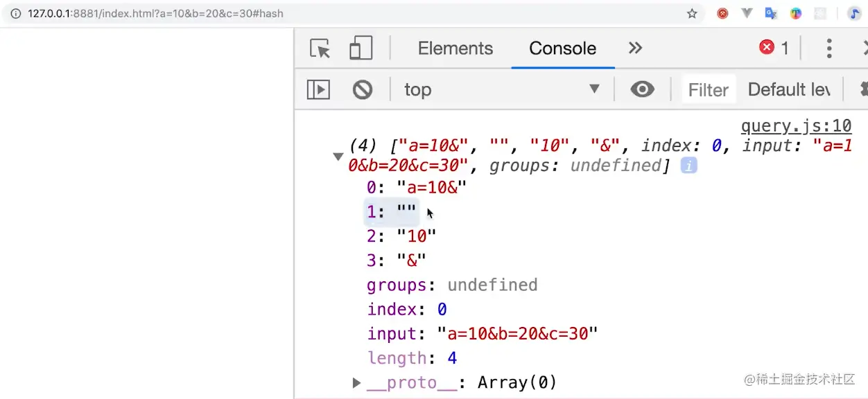Screen dimensions: 868x399
Task: Select the inspect element picker icon
Action: click(320, 48)
